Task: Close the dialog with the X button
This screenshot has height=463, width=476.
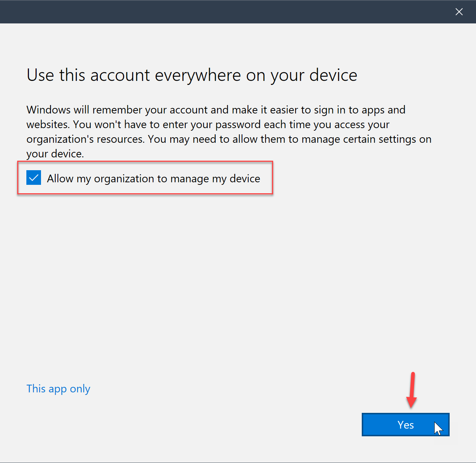Action: (x=459, y=12)
